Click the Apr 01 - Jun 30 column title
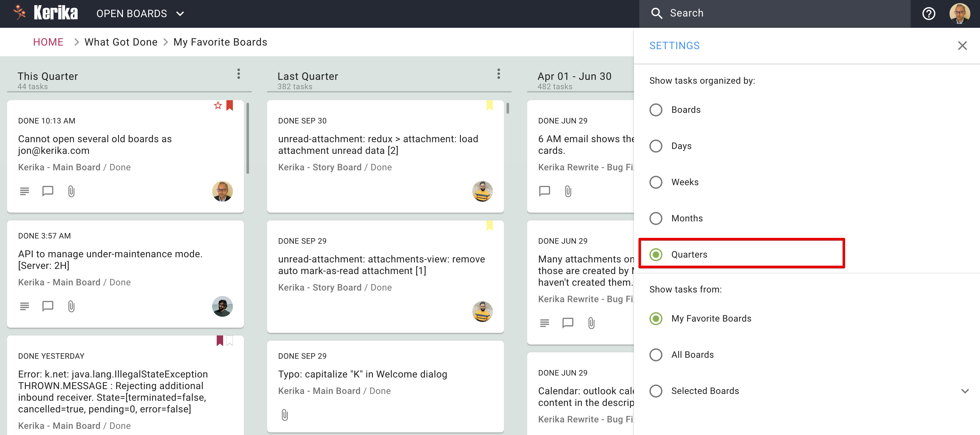980x435 pixels. pos(574,76)
